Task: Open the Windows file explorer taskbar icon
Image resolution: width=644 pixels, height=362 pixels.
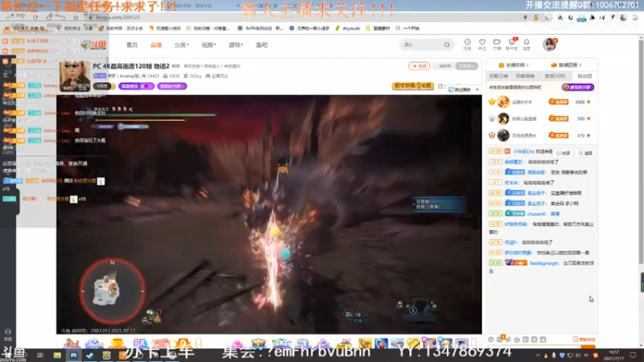Action: (57, 355)
